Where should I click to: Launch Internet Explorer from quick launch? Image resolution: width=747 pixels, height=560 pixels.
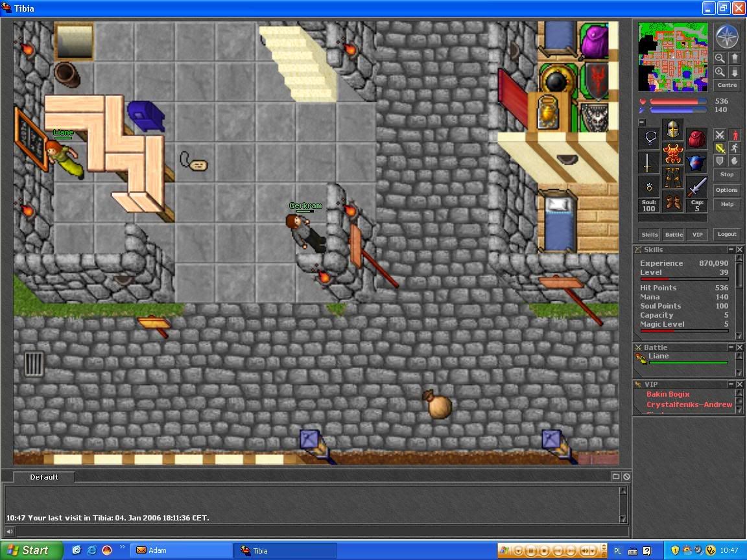[91, 550]
